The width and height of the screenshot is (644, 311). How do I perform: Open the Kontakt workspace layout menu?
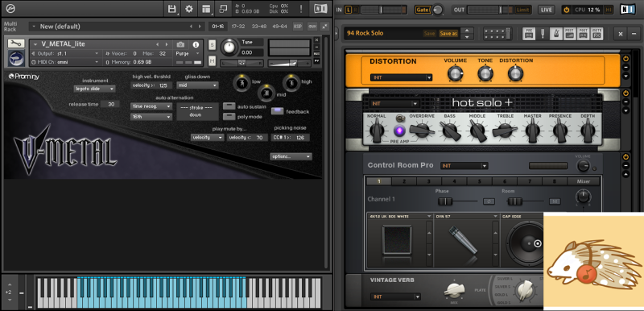(206, 9)
